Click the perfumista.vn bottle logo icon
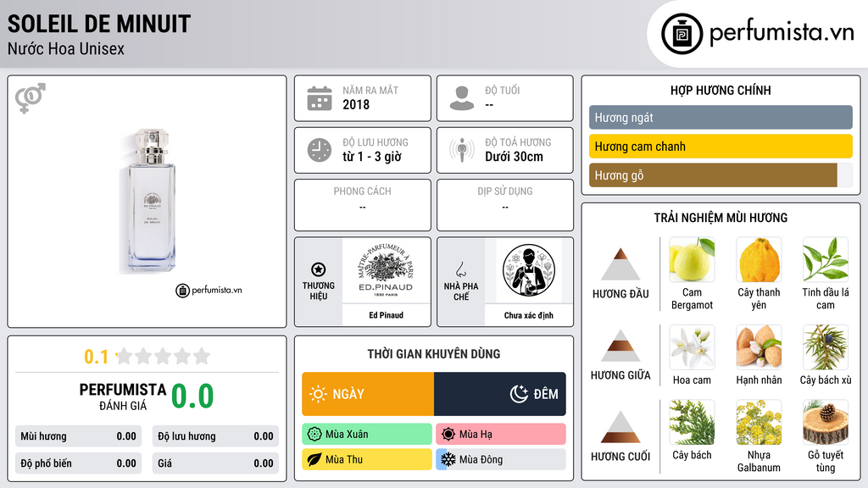This screenshot has width=868, height=488. (682, 34)
